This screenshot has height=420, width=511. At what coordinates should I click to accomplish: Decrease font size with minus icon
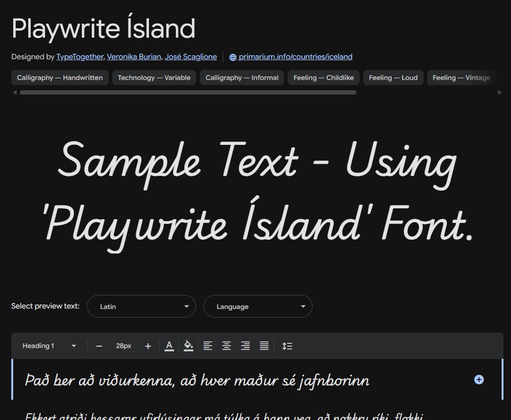(x=99, y=346)
